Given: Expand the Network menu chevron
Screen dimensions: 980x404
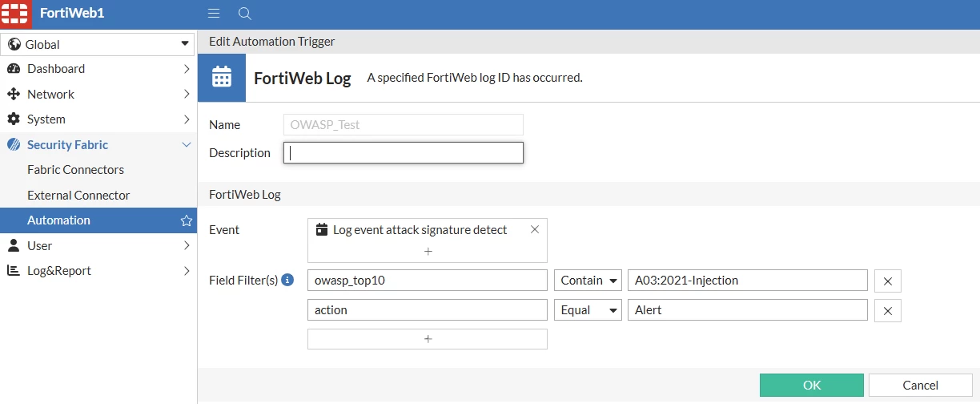Looking at the screenshot, I should pyautogui.click(x=186, y=94).
